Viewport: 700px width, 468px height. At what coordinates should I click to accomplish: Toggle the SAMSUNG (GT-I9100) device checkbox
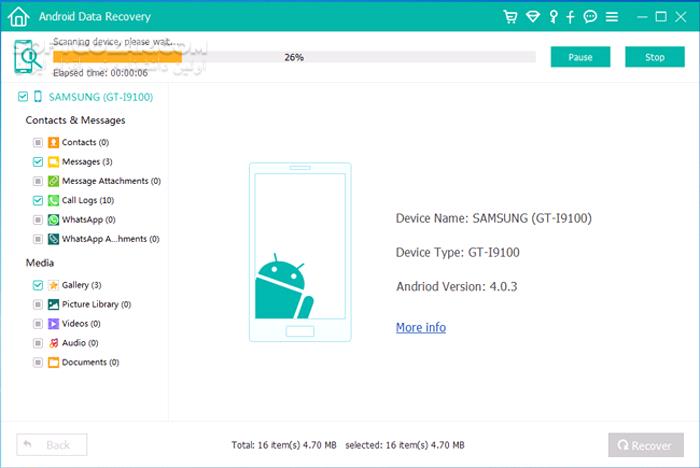(x=23, y=97)
